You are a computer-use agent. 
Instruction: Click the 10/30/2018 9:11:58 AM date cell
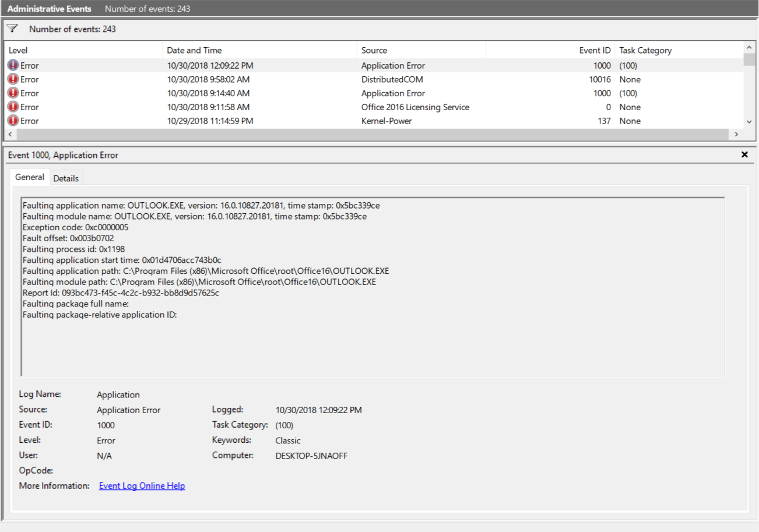208,108
